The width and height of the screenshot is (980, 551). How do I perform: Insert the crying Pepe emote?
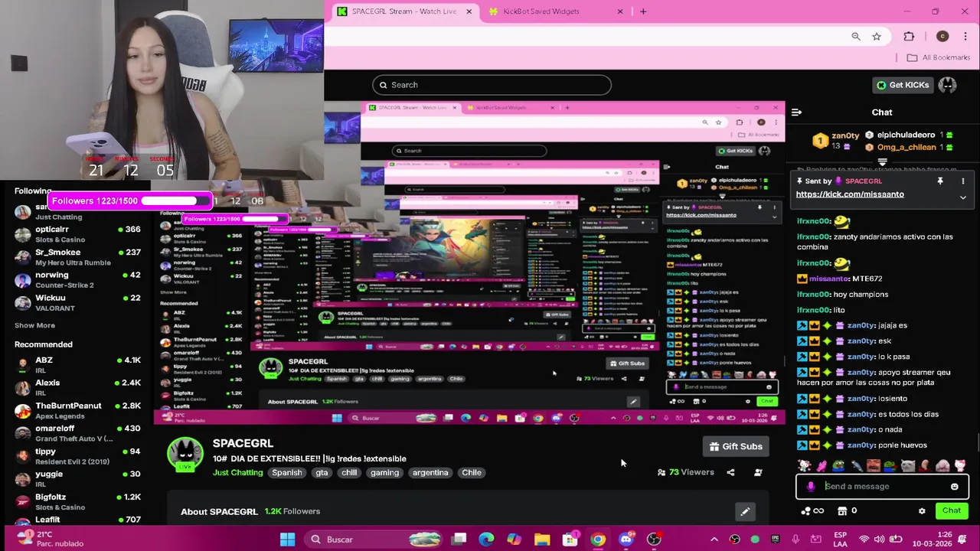click(x=838, y=465)
